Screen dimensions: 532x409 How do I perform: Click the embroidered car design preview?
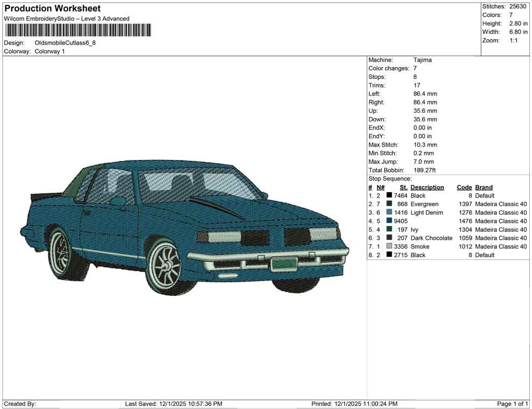point(185,227)
